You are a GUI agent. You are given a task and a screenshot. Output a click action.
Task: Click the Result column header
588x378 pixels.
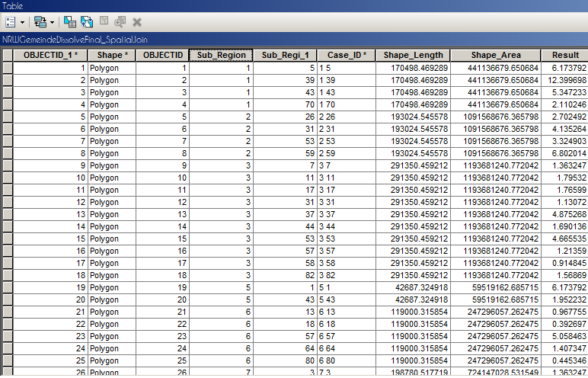564,55
